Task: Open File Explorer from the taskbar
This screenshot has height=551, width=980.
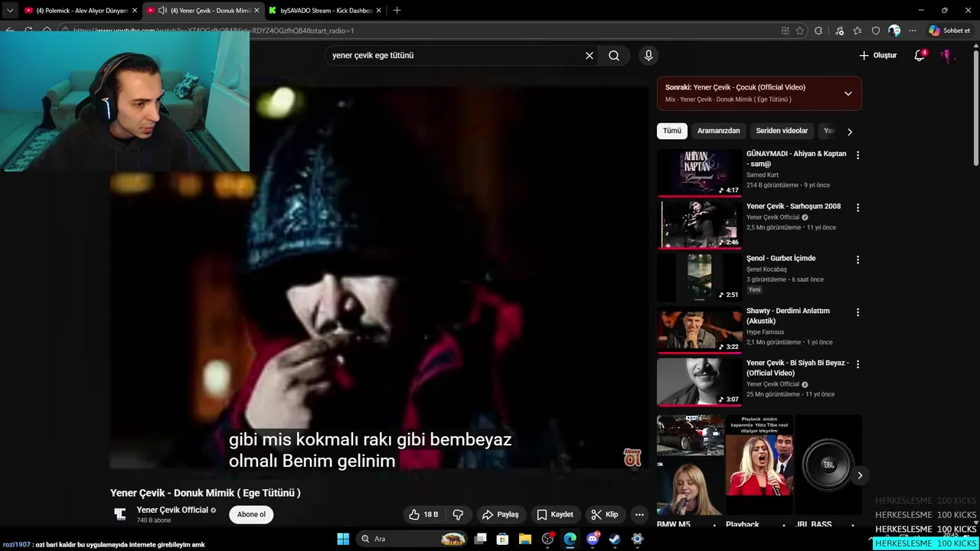Action: tap(525, 539)
